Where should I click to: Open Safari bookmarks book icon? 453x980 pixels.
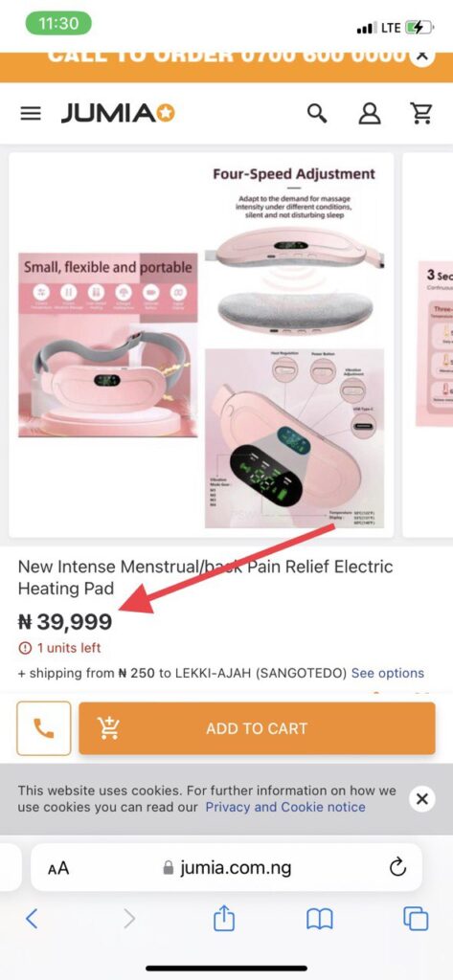click(x=319, y=919)
